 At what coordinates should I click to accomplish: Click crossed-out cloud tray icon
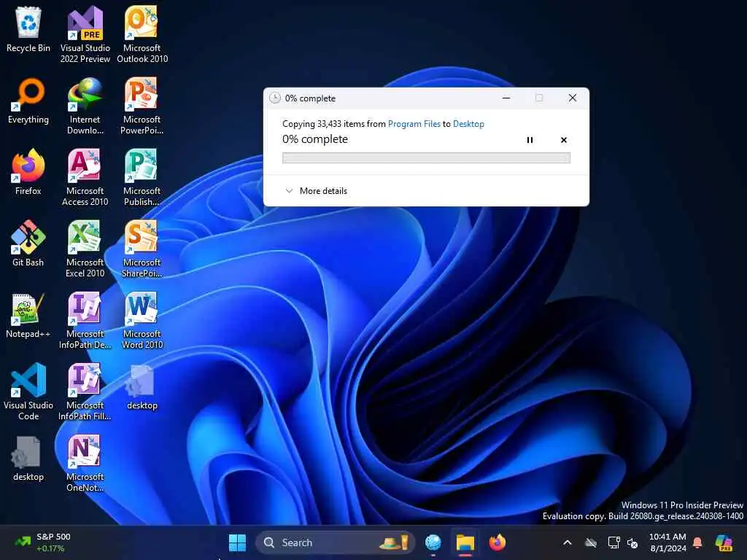point(591,542)
